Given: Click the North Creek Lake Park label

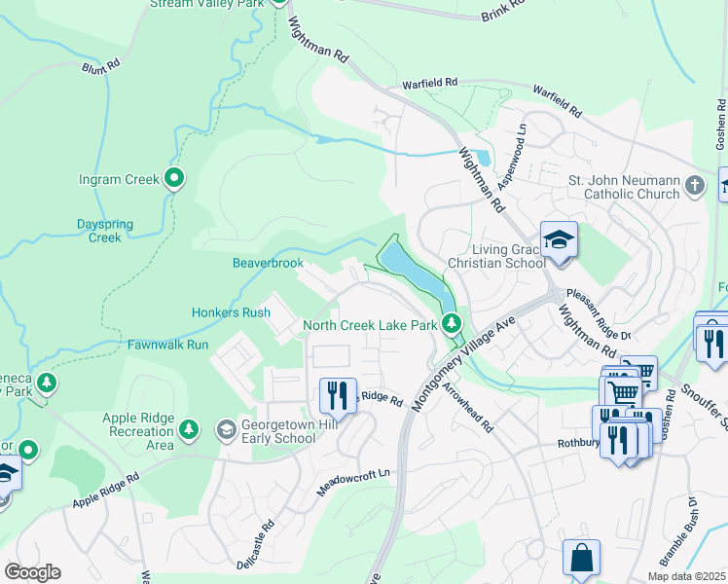Looking at the screenshot, I should click(370, 325).
